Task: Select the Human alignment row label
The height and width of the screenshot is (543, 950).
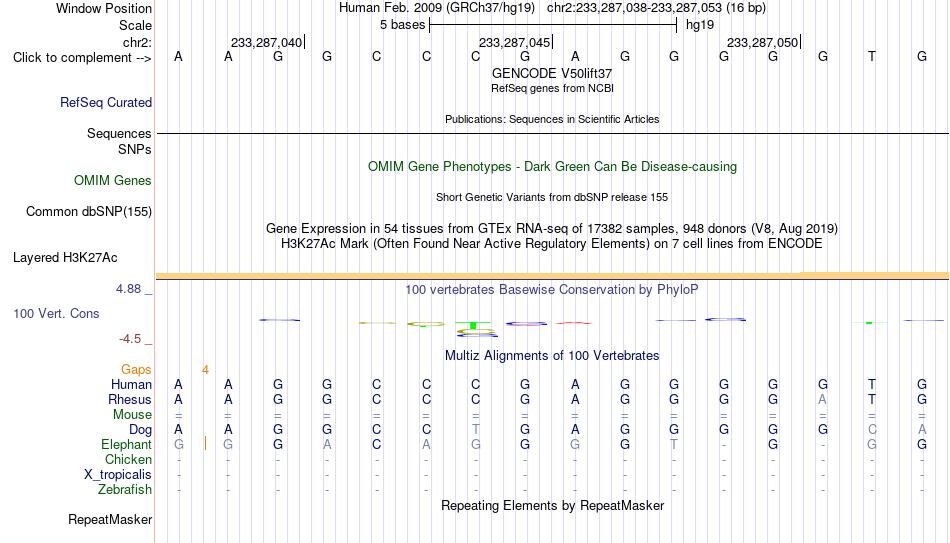Action: 131,385
